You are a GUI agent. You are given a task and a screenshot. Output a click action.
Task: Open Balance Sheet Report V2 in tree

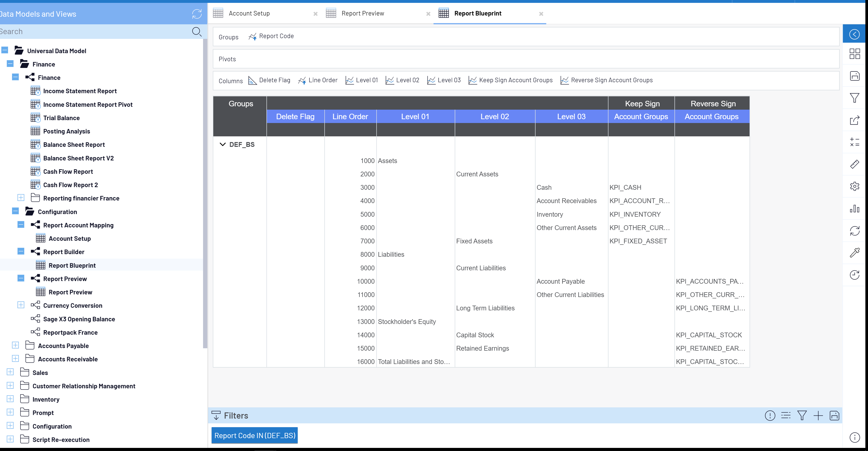(78, 158)
